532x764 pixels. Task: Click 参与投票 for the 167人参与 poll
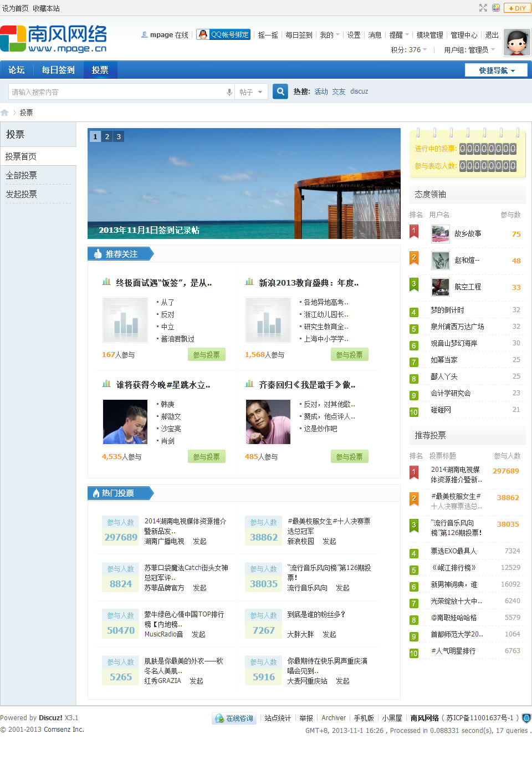tap(206, 355)
